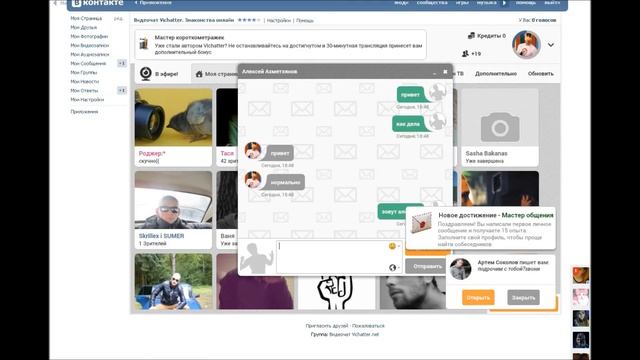Open the "Дополнительно" tab
Viewport: 640px width, 360px height.
496,73
